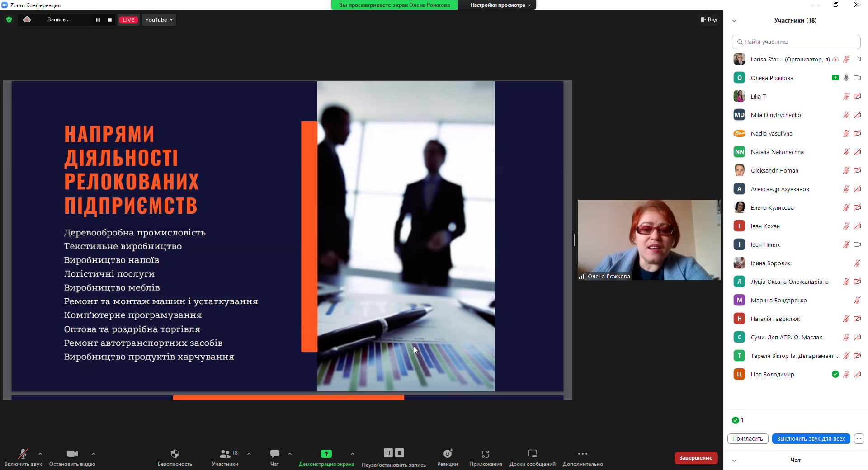Expand chat options arrow in toolbar
The height and width of the screenshot is (470, 868).
point(290,454)
